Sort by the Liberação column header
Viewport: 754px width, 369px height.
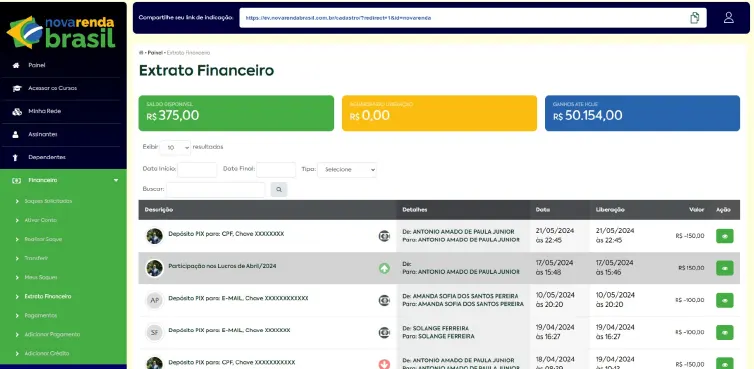pos(610,210)
